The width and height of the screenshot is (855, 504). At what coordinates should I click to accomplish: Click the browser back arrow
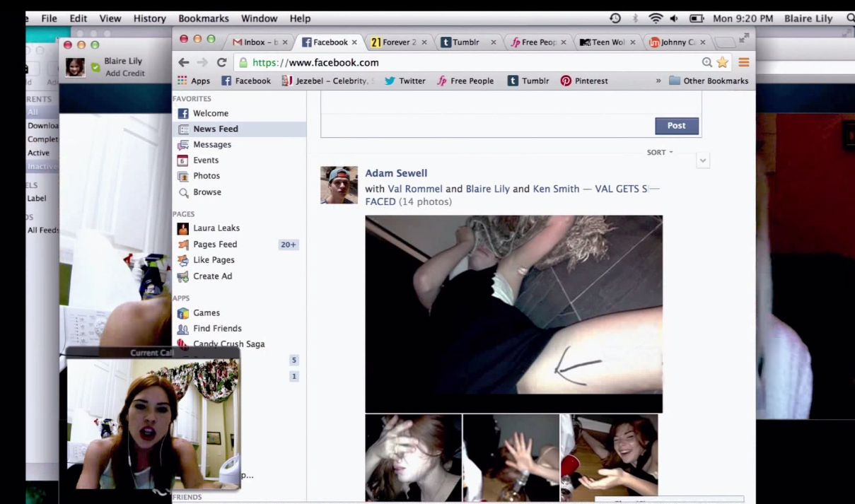point(184,62)
